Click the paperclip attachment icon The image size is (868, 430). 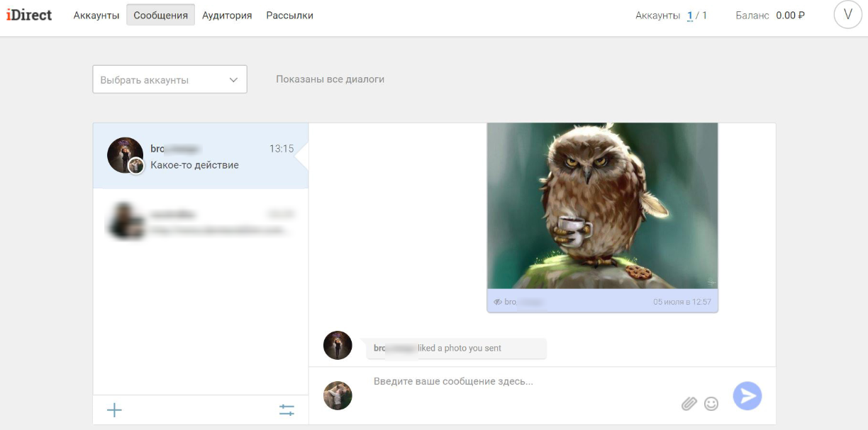pyautogui.click(x=689, y=403)
